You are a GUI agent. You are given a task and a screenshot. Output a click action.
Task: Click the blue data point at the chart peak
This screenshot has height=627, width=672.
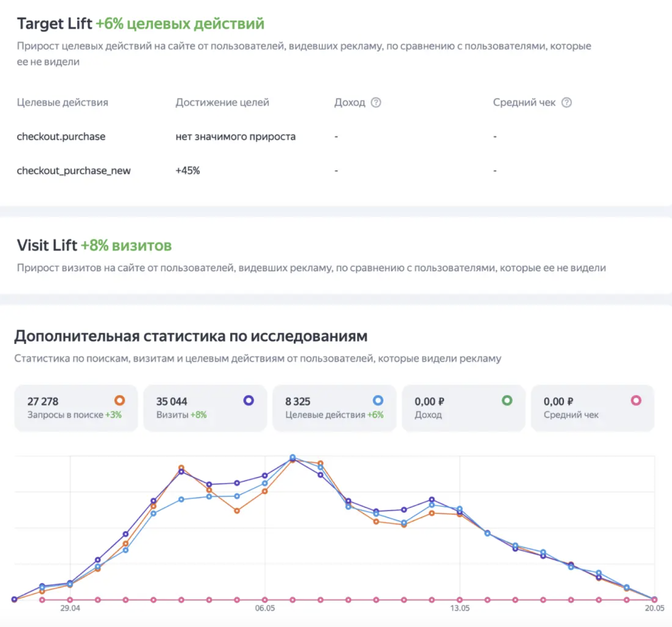coord(293,457)
